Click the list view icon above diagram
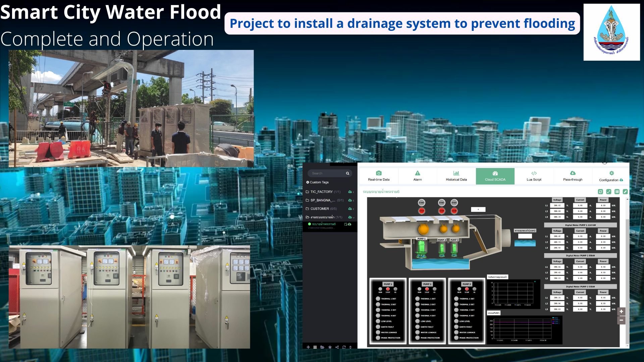Viewport: 644px width, 362px height. [617, 192]
